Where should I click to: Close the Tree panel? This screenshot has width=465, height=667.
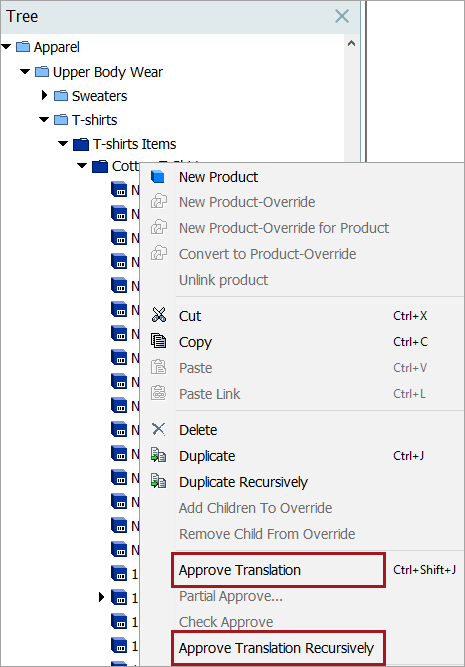pos(342,16)
